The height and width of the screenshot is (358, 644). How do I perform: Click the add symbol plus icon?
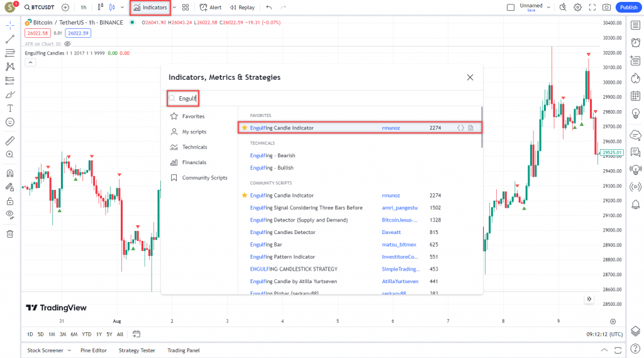point(65,8)
